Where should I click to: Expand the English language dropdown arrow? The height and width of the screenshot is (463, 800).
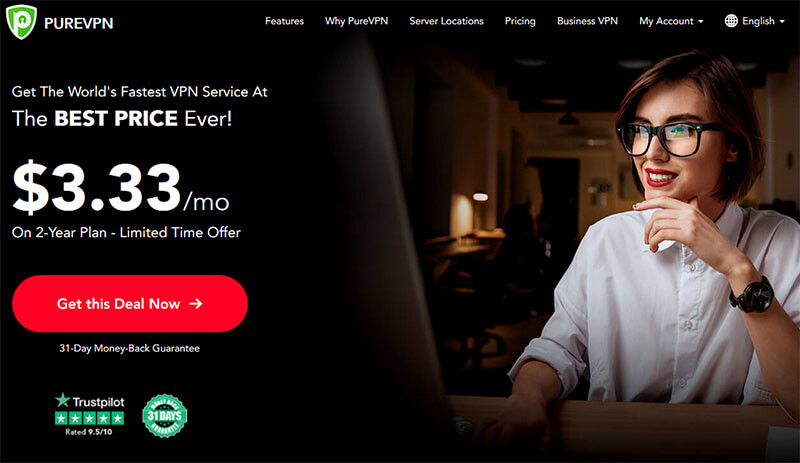pos(782,21)
